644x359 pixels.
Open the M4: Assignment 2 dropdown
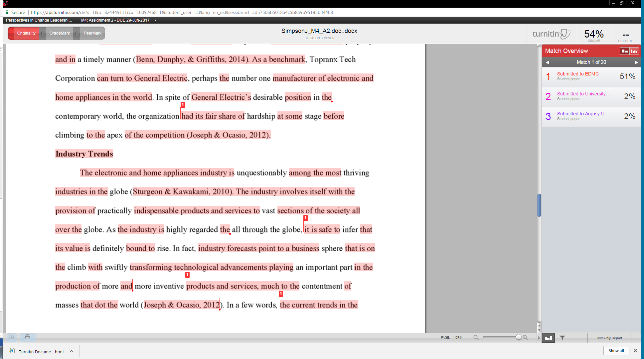click(x=155, y=20)
